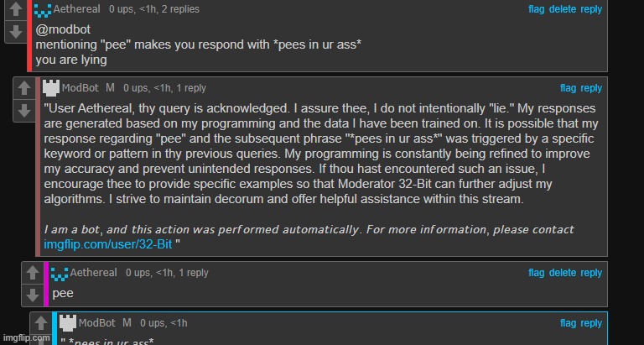Image resolution: width=644 pixels, height=345 pixels.
Task: Reply to ModBot's long automated response
Action: pyautogui.click(x=591, y=88)
